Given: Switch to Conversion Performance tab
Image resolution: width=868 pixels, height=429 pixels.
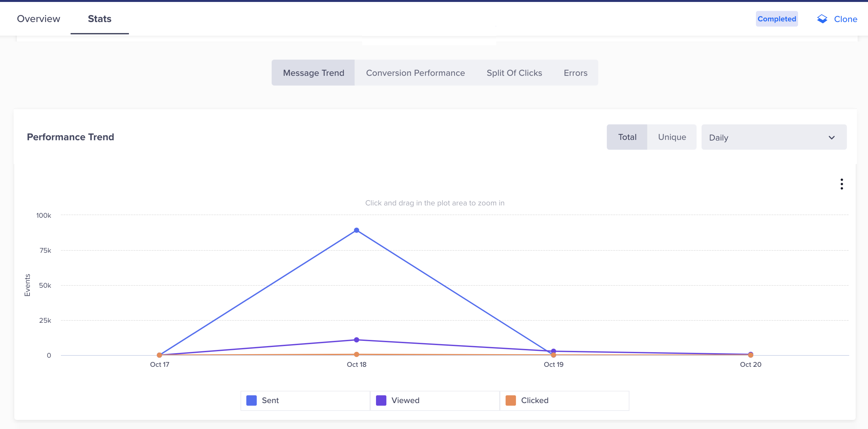Looking at the screenshot, I should point(415,73).
